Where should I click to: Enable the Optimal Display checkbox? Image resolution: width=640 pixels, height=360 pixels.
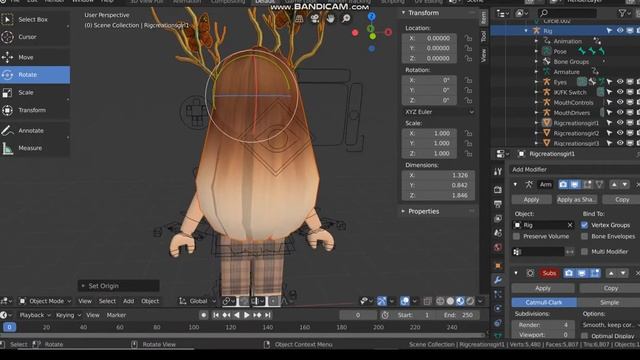tap(584, 336)
